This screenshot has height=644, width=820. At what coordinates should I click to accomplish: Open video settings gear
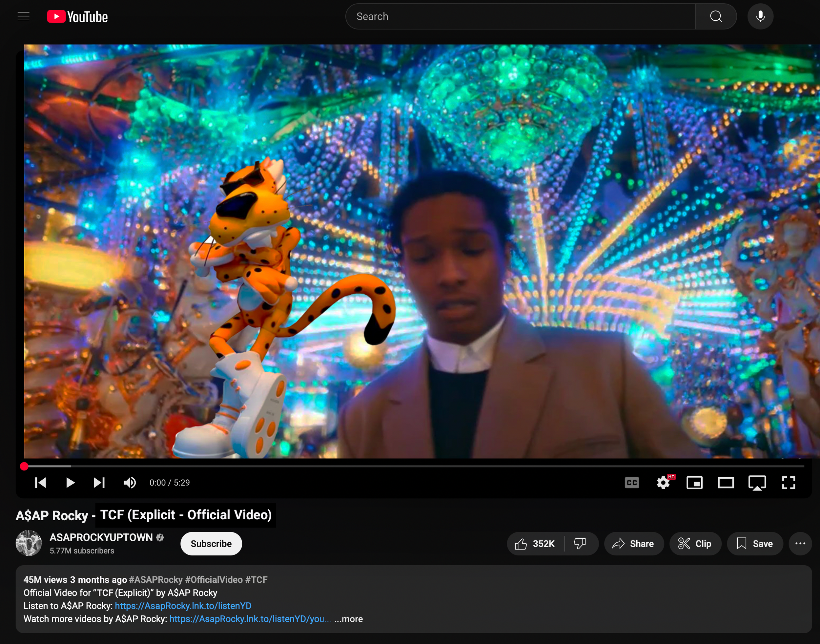tap(664, 483)
